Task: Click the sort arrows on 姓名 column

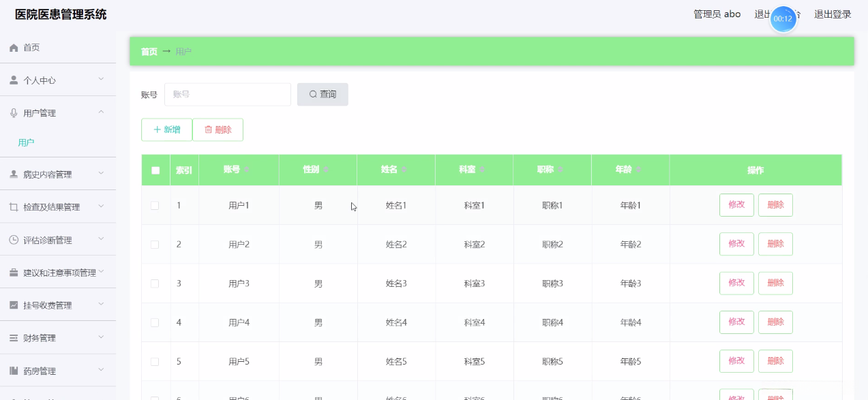Action: pyautogui.click(x=404, y=170)
